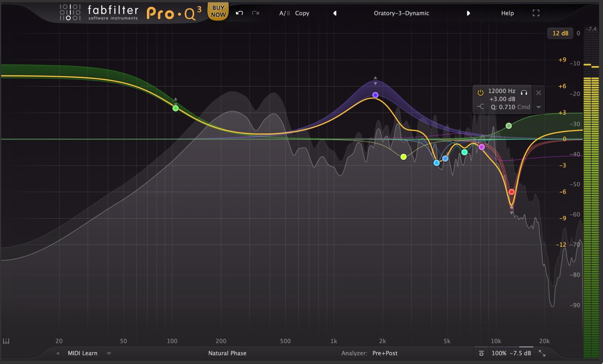Select the yellow-green band node
Screen dimensions: 603x364
pos(403,157)
